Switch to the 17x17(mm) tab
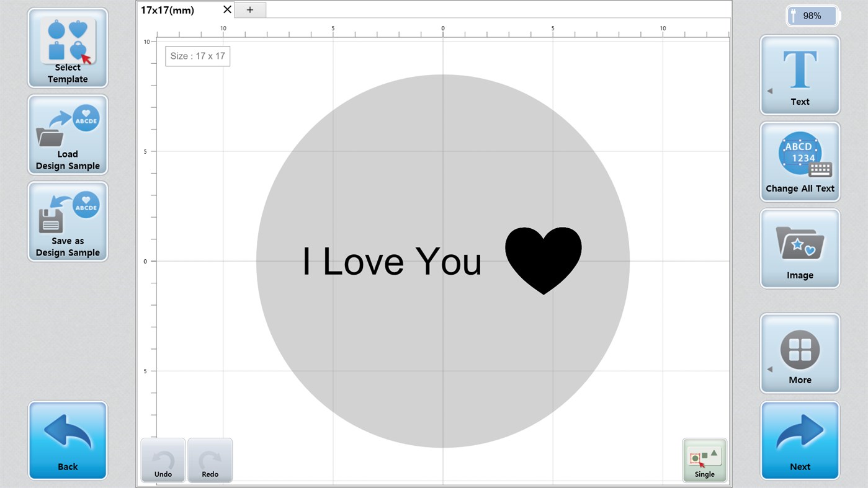Screen dimensions: 868x488 168,10
